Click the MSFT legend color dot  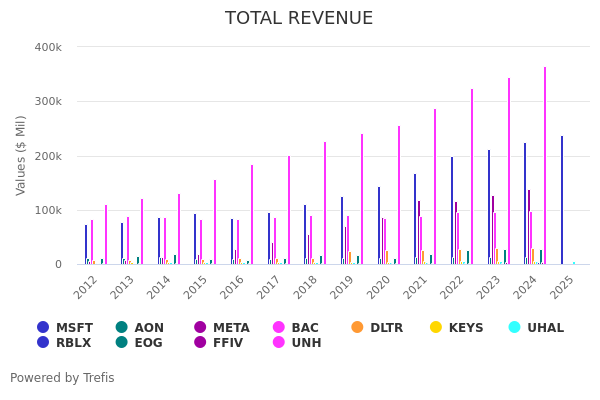tap(43, 327)
